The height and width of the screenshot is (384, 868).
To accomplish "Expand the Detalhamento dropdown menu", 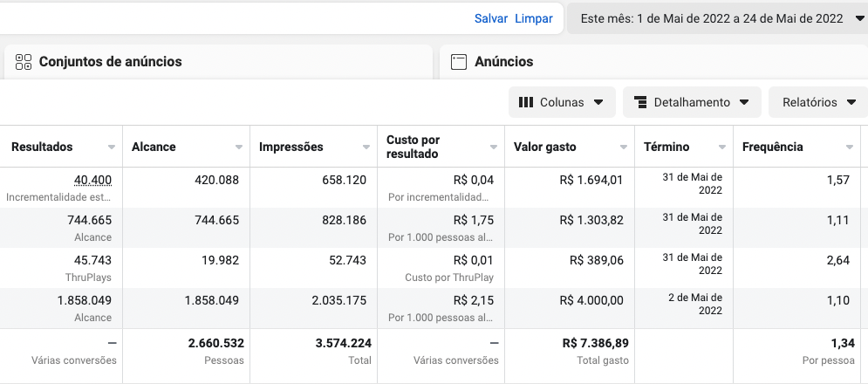I will [x=692, y=102].
